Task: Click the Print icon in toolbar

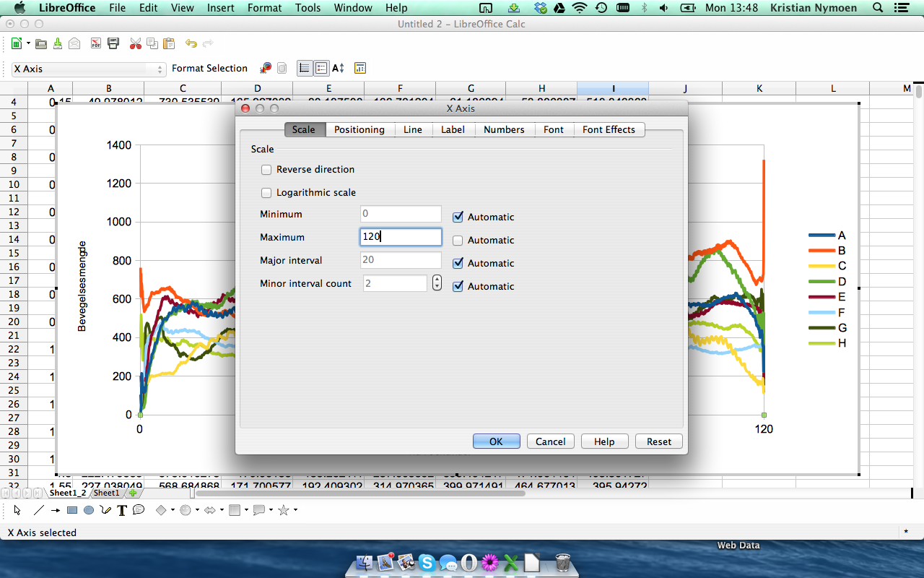Action: point(113,43)
